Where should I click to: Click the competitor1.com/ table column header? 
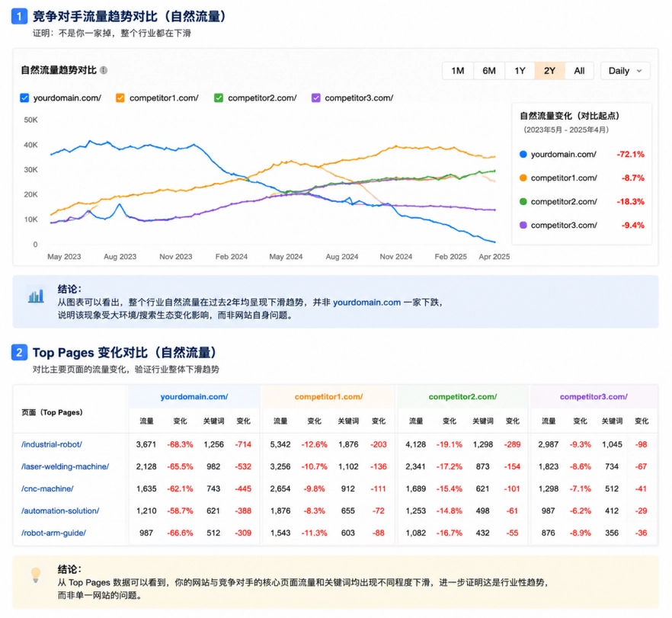click(328, 397)
